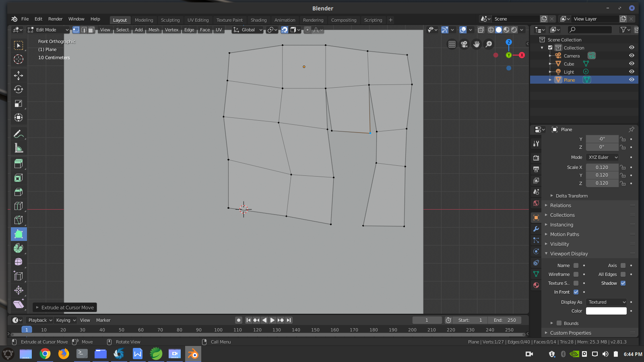This screenshot has width=644, height=362.
Task: Toggle the In Front checkbox
Action: [x=576, y=292]
